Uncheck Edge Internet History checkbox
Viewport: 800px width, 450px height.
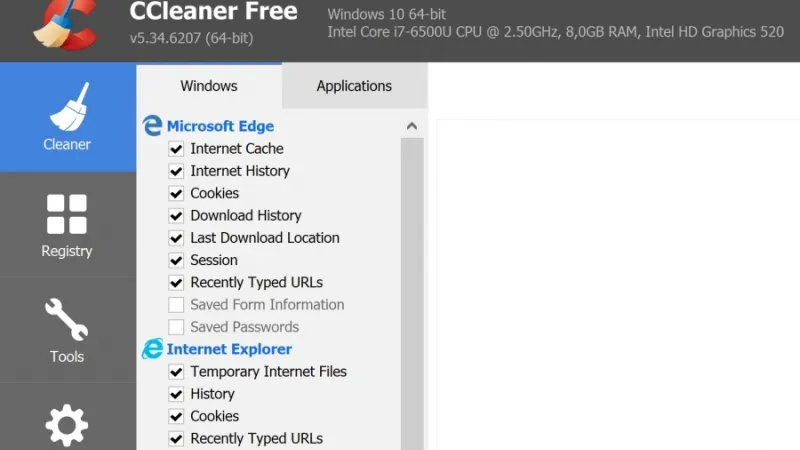(176, 171)
